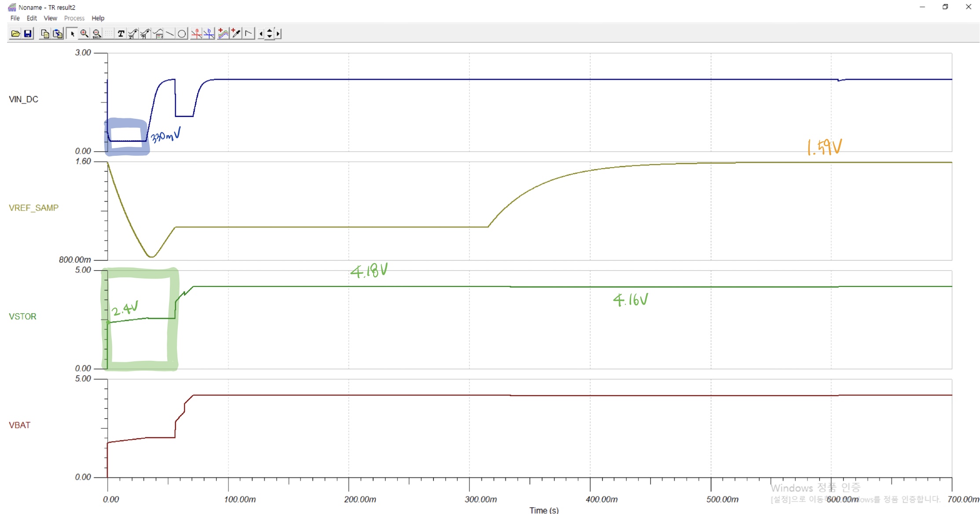This screenshot has width=980, height=514.
Task: Click the VSTOR curve label
Action: click(x=22, y=316)
